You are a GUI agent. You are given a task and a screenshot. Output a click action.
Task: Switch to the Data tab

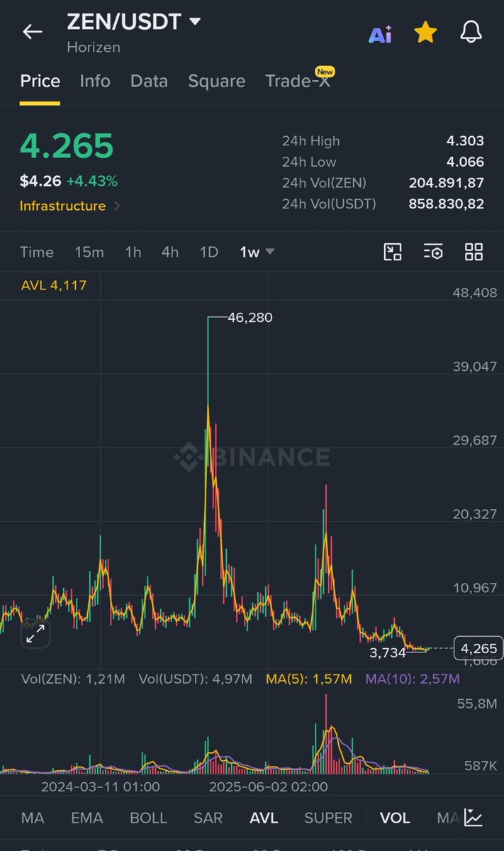click(x=149, y=81)
